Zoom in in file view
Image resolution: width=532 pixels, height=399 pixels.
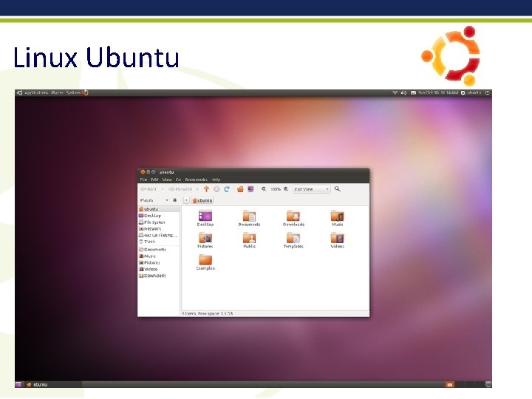pos(286,189)
